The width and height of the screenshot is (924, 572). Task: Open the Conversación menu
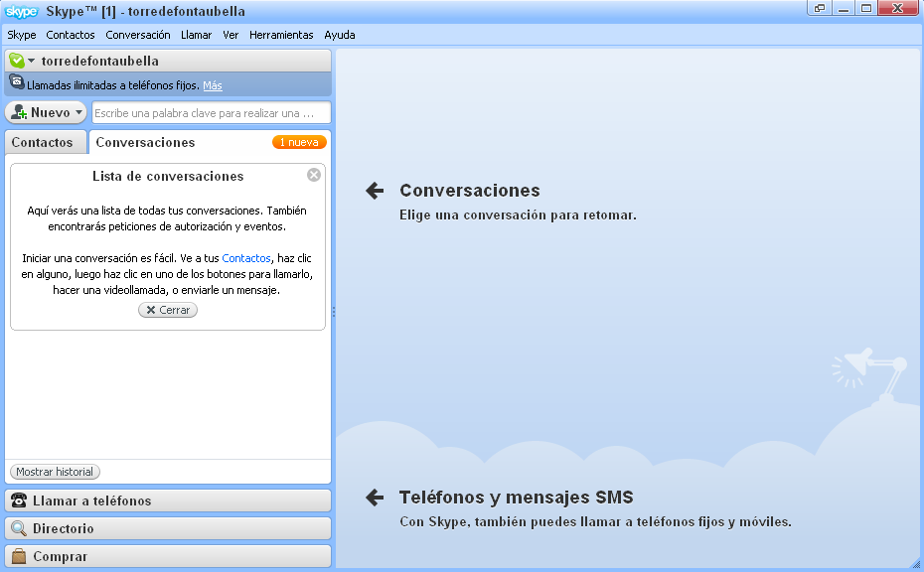(x=138, y=35)
